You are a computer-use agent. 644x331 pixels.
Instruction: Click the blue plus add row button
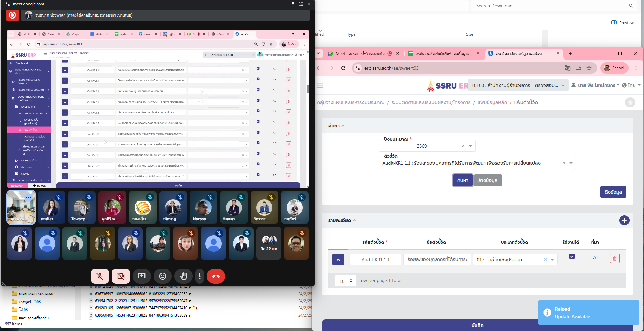tap(624, 220)
